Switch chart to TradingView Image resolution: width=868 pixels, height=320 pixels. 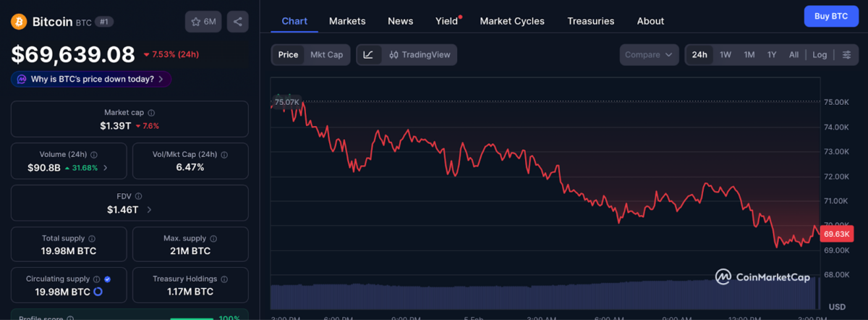pyautogui.click(x=420, y=55)
